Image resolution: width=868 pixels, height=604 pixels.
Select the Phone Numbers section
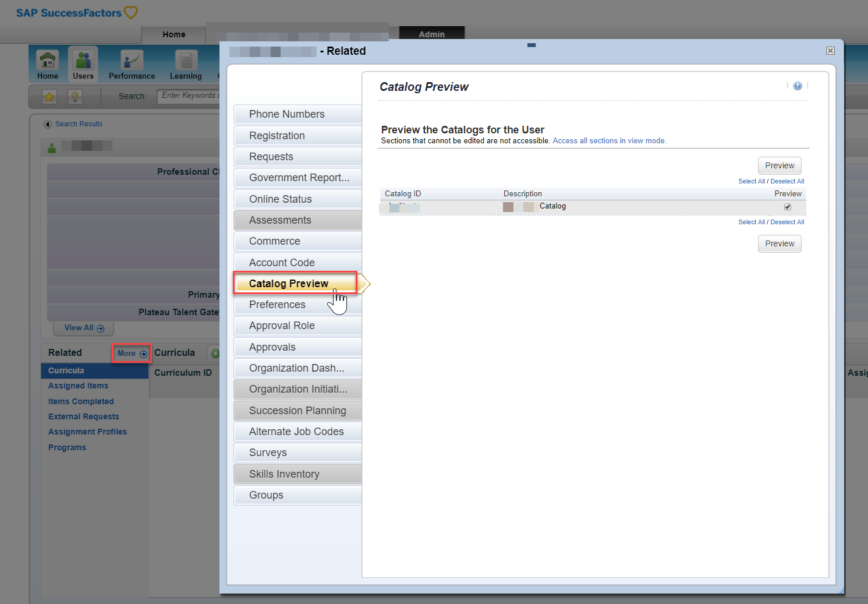(297, 114)
